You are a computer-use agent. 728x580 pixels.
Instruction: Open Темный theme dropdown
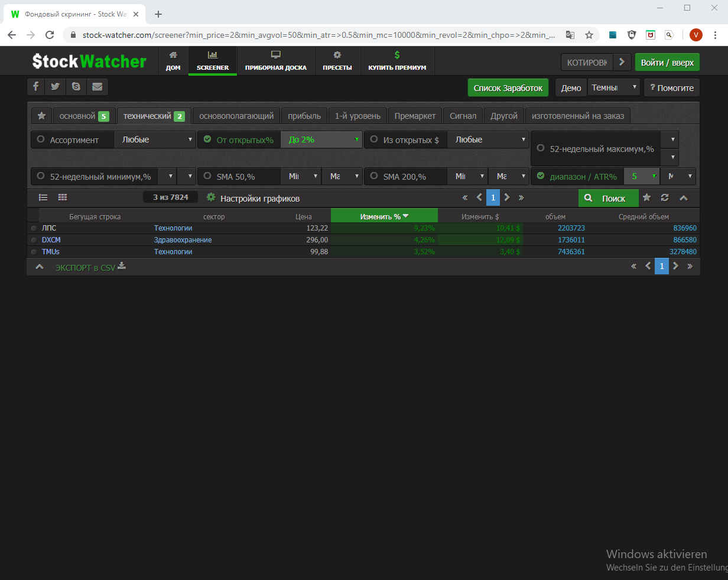pyautogui.click(x=614, y=88)
